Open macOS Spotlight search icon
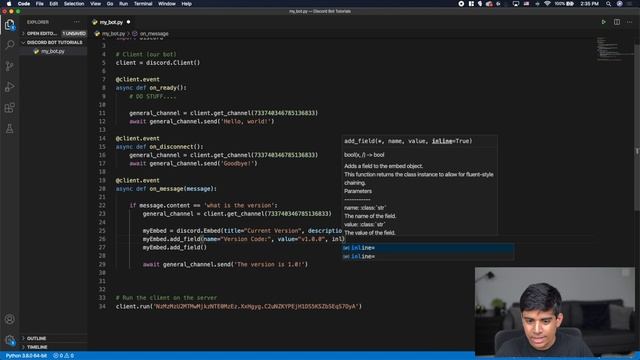640x360 pixels. [608, 4]
